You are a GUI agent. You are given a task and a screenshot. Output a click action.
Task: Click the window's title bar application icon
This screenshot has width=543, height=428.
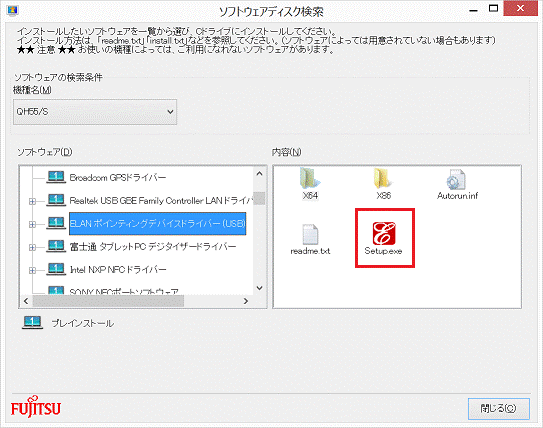[x=12, y=10]
